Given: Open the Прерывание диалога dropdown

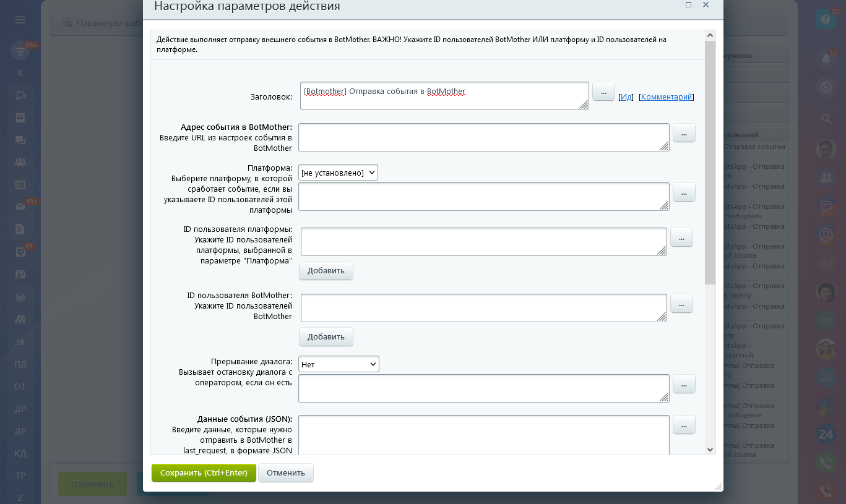Looking at the screenshot, I should pos(339,364).
